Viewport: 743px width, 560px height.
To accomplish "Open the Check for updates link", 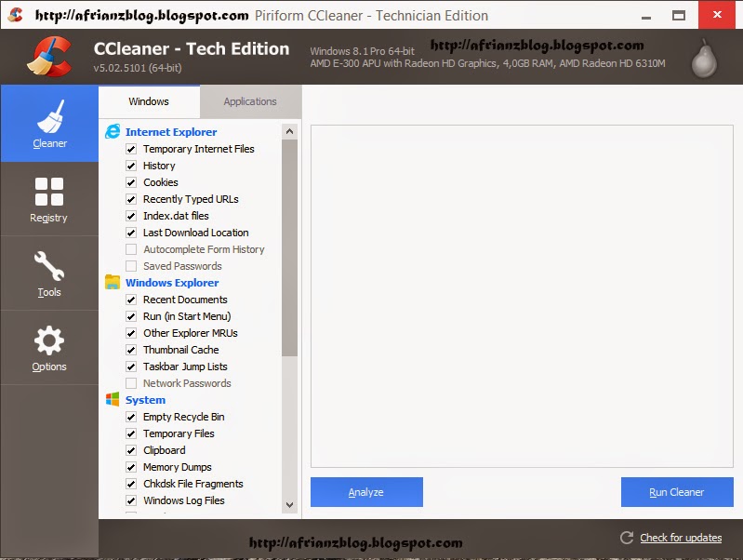I will (x=681, y=538).
